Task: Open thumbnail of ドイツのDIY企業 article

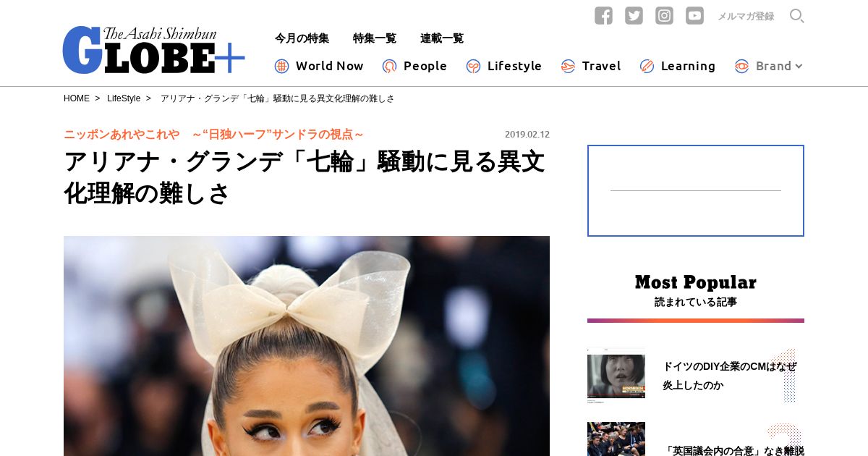Action: point(616,376)
